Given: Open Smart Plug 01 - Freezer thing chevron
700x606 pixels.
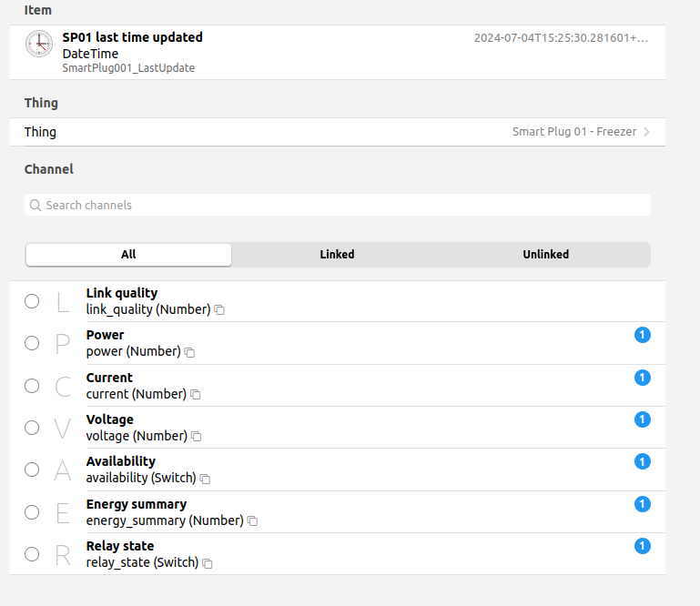Looking at the screenshot, I should 646,132.
